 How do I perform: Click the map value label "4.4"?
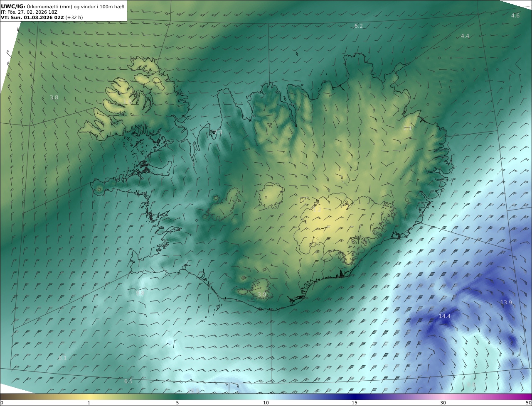(x=465, y=36)
